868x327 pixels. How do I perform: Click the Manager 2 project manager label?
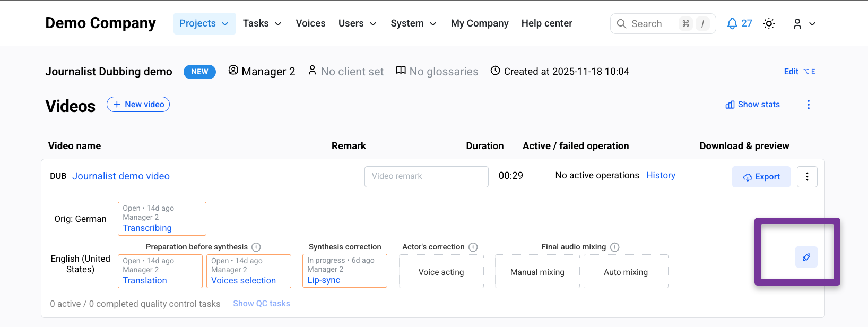pyautogui.click(x=262, y=71)
